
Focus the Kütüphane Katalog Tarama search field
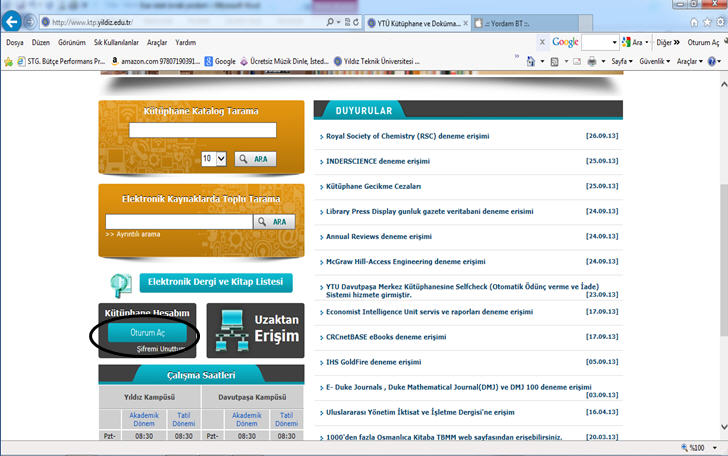pos(202,130)
